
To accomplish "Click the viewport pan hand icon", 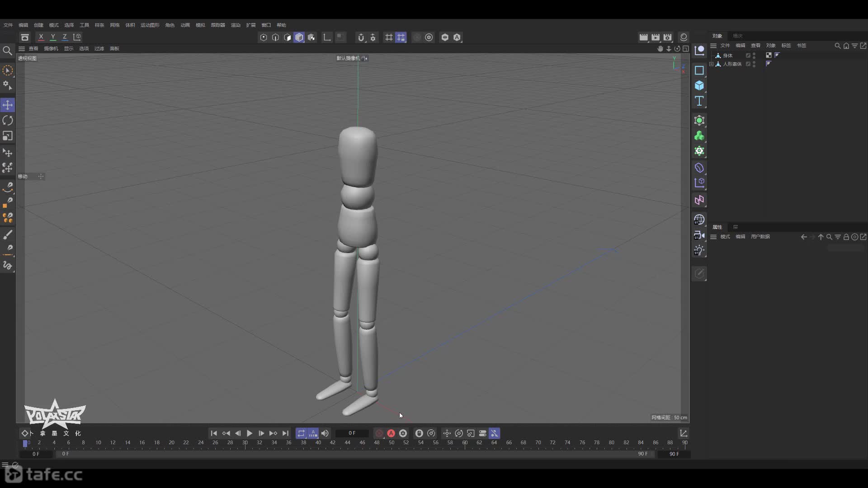I will point(660,48).
